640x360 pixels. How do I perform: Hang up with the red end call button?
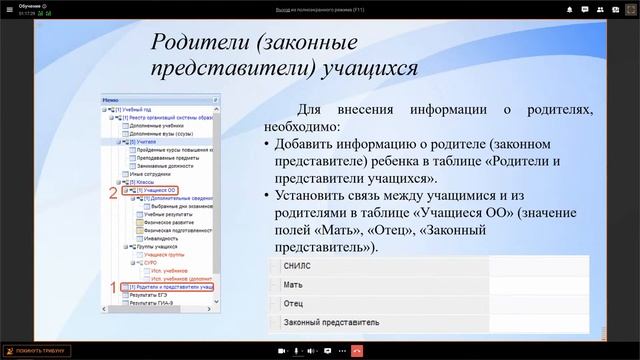tap(357, 351)
